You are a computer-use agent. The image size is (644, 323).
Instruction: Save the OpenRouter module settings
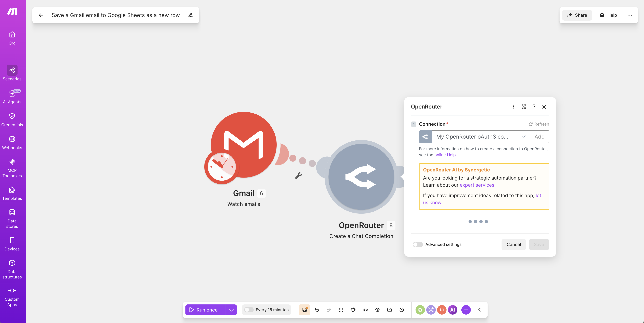click(x=539, y=244)
